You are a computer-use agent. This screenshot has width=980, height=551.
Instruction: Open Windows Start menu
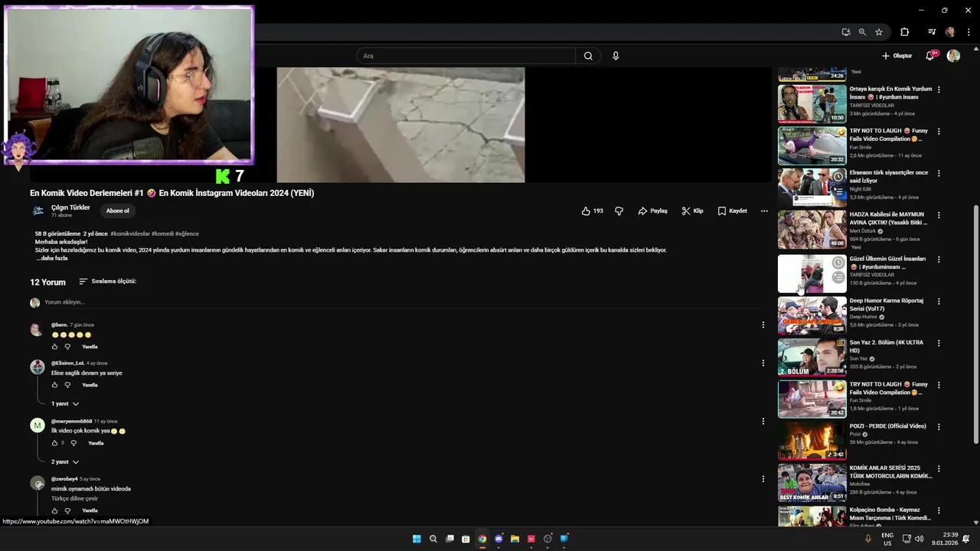click(x=416, y=539)
